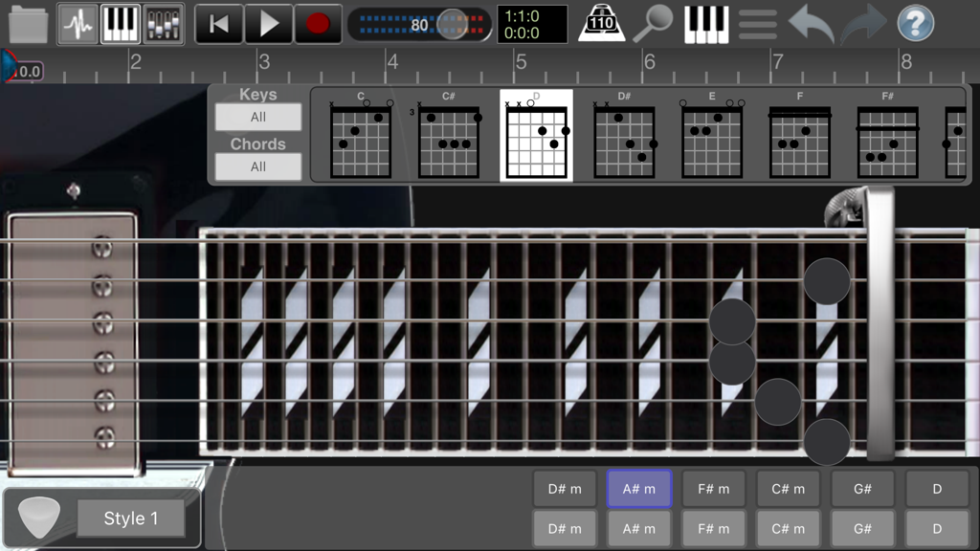Select the waveform instrument view icon

77,24
